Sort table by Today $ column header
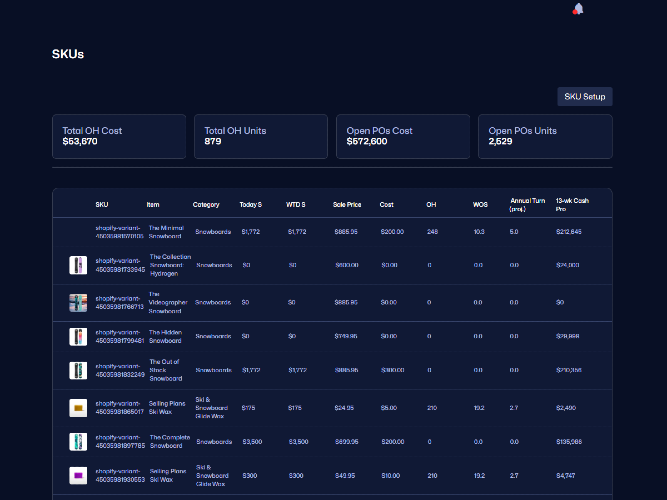The width and height of the screenshot is (667, 500). click(x=251, y=205)
